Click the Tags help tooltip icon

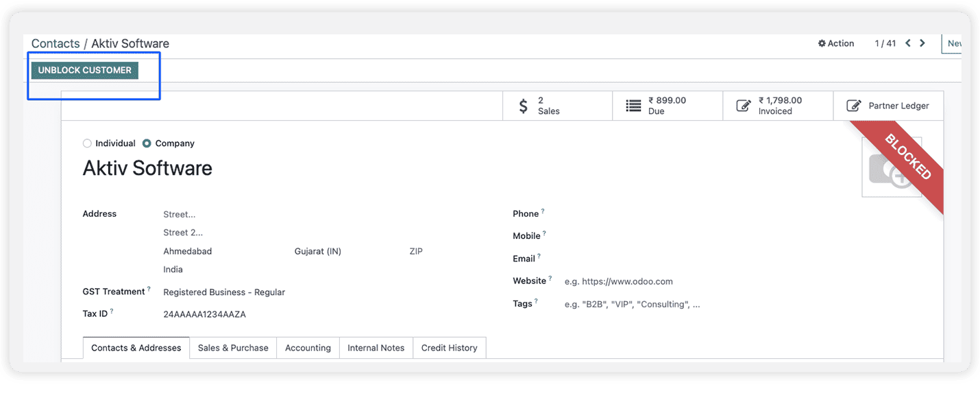pyautogui.click(x=536, y=301)
